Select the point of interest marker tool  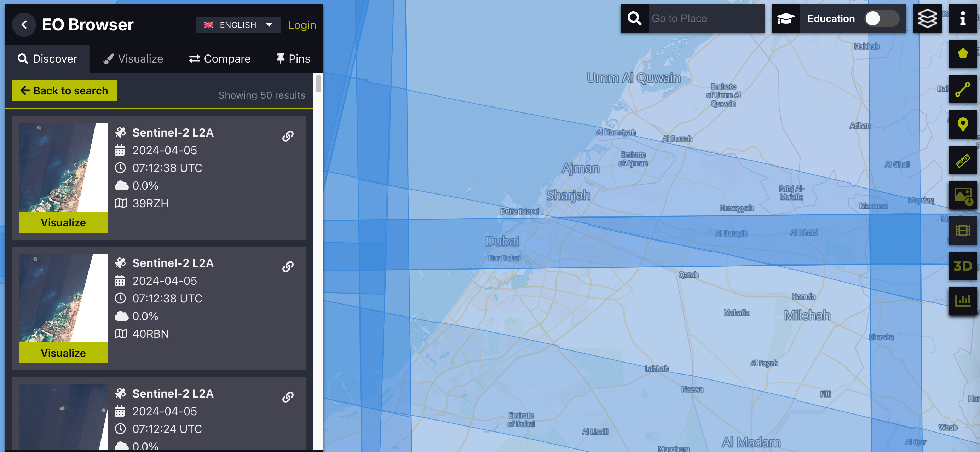point(963,124)
